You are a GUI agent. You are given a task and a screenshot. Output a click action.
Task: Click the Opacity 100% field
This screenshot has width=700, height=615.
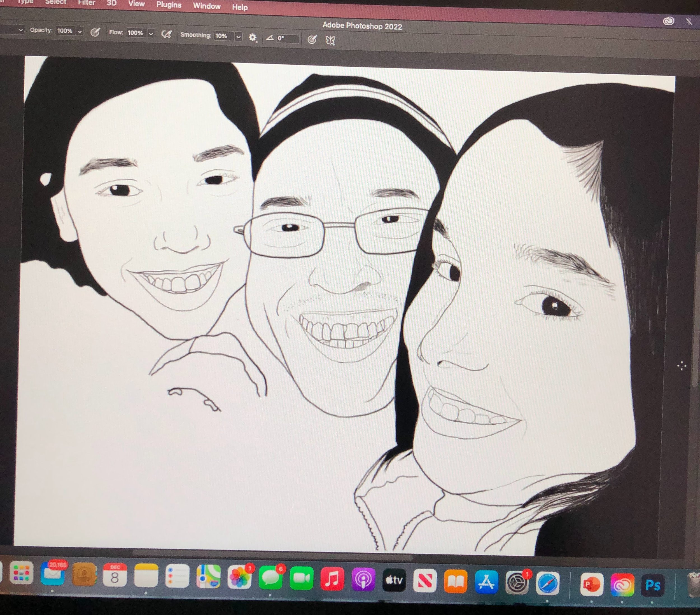pyautogui.click(x=66, y=31)
